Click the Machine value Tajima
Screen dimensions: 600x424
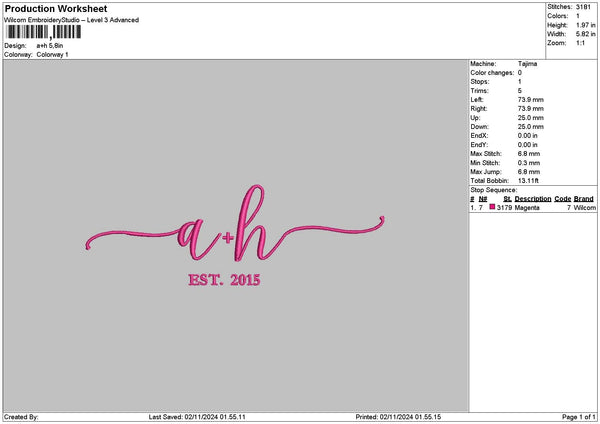[527, 64]
